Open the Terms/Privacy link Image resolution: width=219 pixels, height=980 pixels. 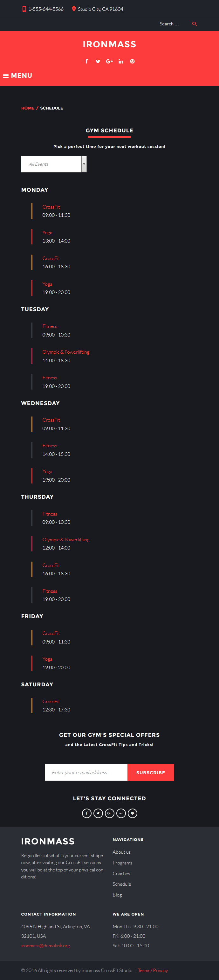pos(153,970)
